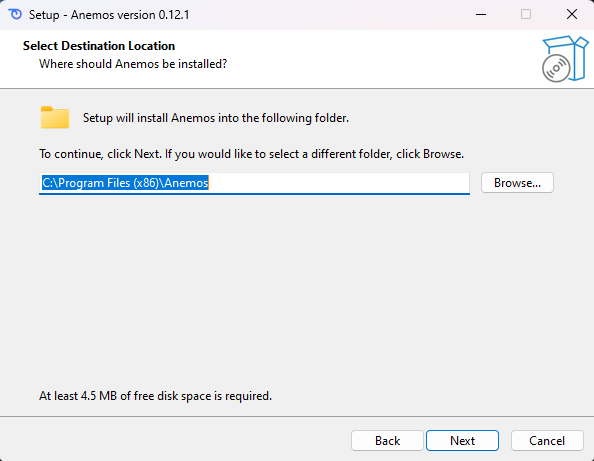Click the 'Setup - Anemos version 0.12.1' title

click(x=109, y=15)
